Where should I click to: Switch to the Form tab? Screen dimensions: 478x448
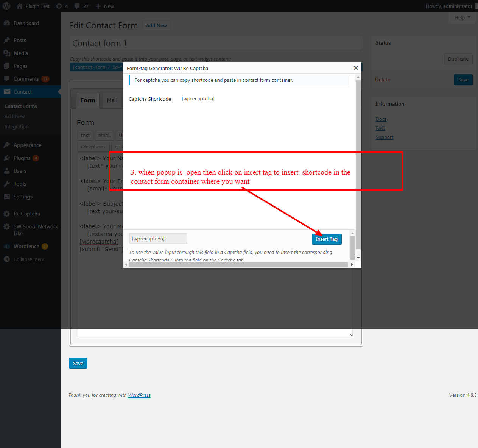(88, 100)
